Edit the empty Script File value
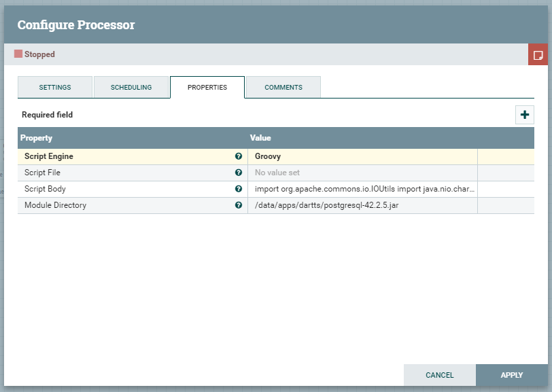552x392 pixels. 362,173
